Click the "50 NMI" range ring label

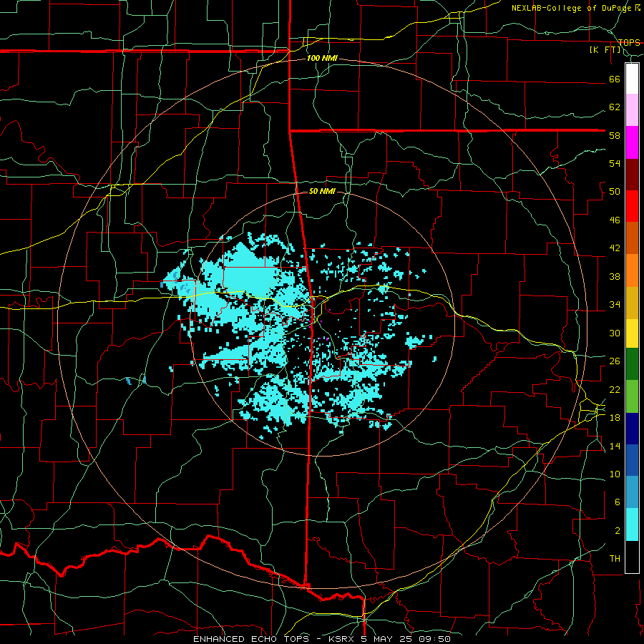coord(322,191)
